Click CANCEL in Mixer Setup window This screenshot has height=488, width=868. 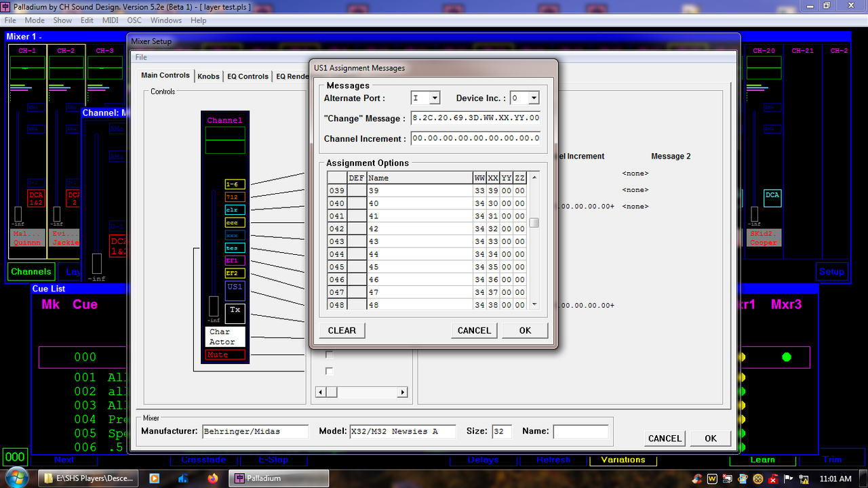[x=665, y=439]
